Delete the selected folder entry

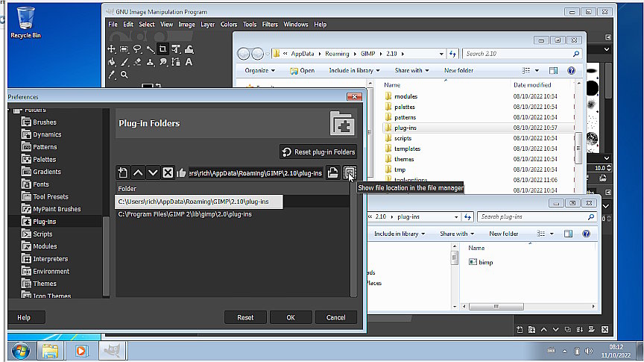click(168, 172)
